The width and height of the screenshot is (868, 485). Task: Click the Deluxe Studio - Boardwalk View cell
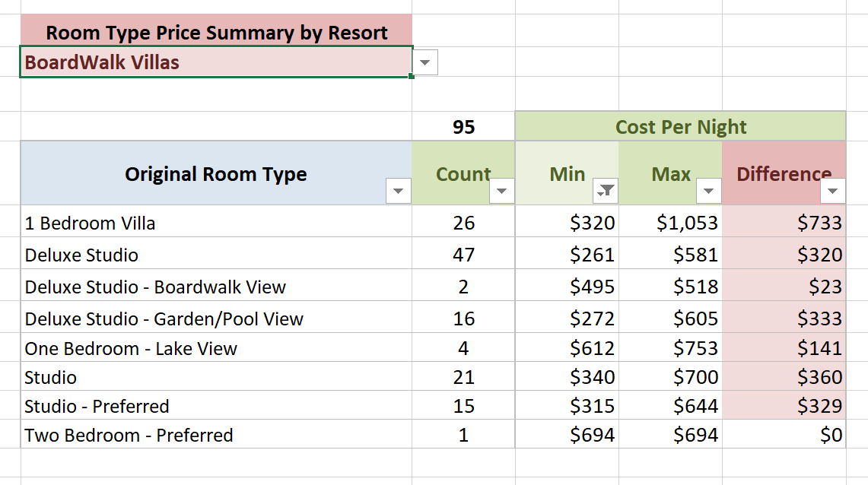click(x=155, y=287)
